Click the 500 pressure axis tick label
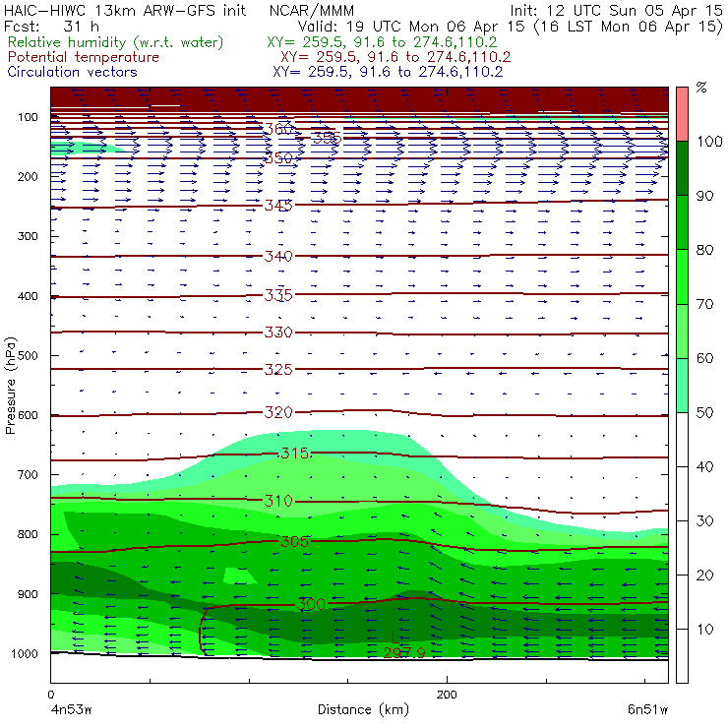 click(28, 356)
